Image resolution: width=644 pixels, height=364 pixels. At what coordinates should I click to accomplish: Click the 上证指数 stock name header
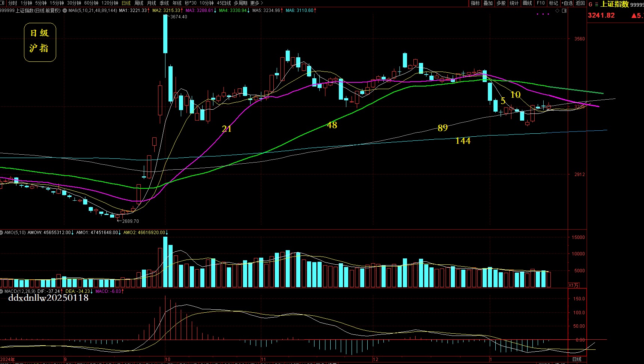click(x=614, y=4)
